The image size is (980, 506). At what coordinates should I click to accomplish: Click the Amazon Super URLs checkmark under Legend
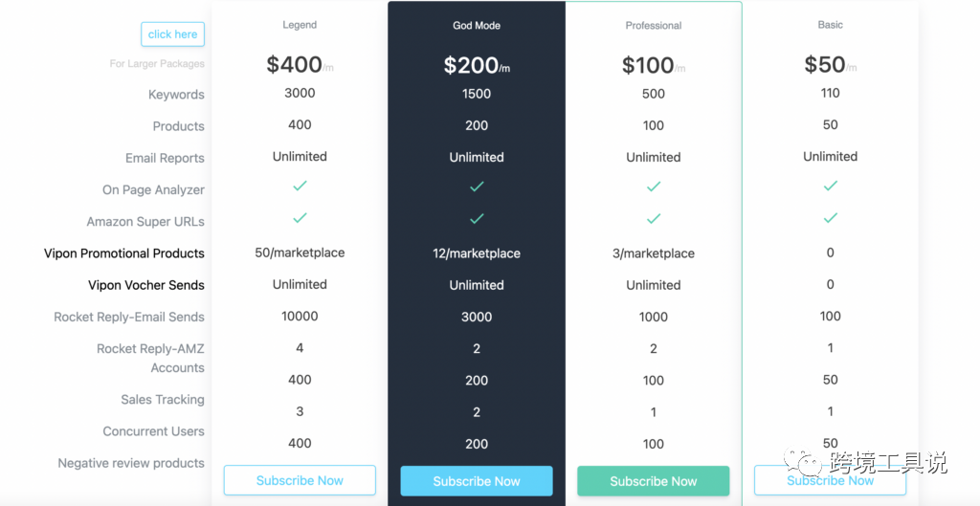(x=300, y=218)
